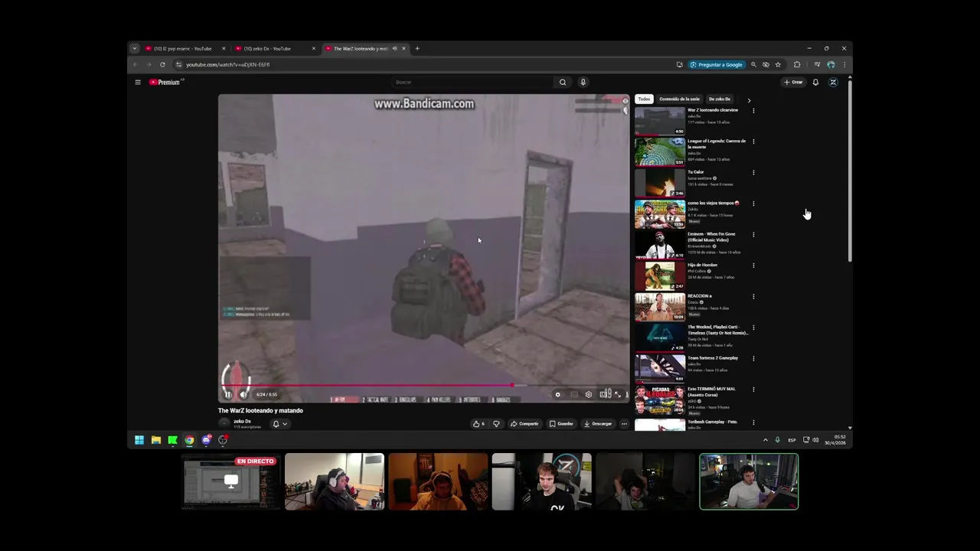This screenshot has height=551, width=980.
Task: Open the player settings gear
Action: tap(589, 394)
